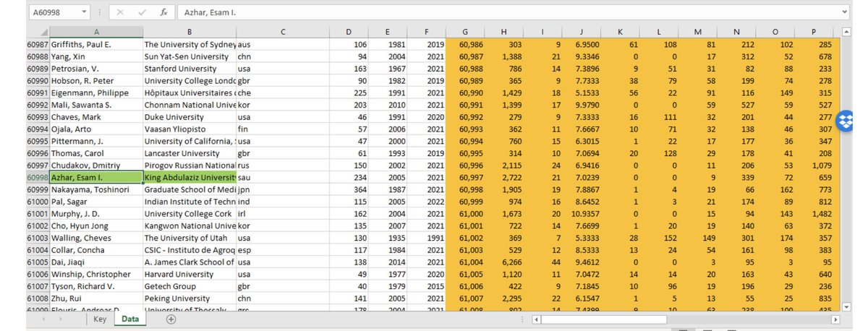The width and height of the screenshot is (868, 331).
Task: Click cell 'Peking University'
Action: point(190,298)
